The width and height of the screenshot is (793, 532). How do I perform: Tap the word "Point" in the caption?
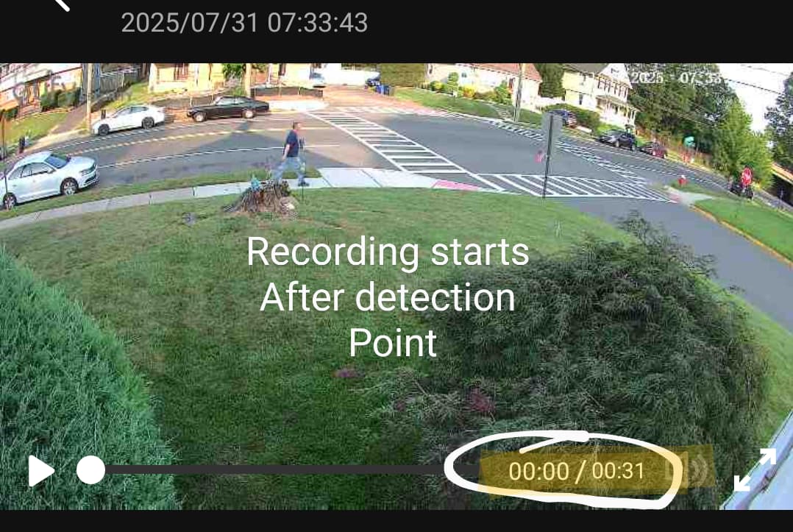pos(393,343)
